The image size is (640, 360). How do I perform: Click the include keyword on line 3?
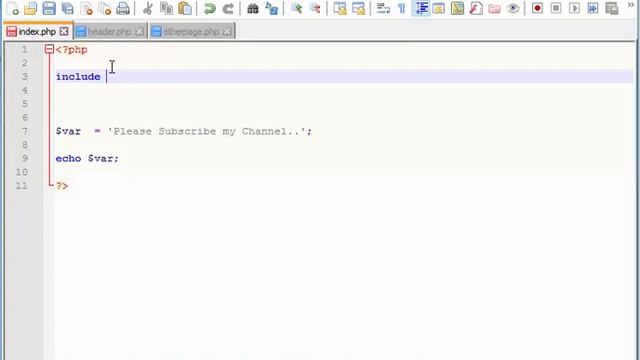(x=78, y=77)
